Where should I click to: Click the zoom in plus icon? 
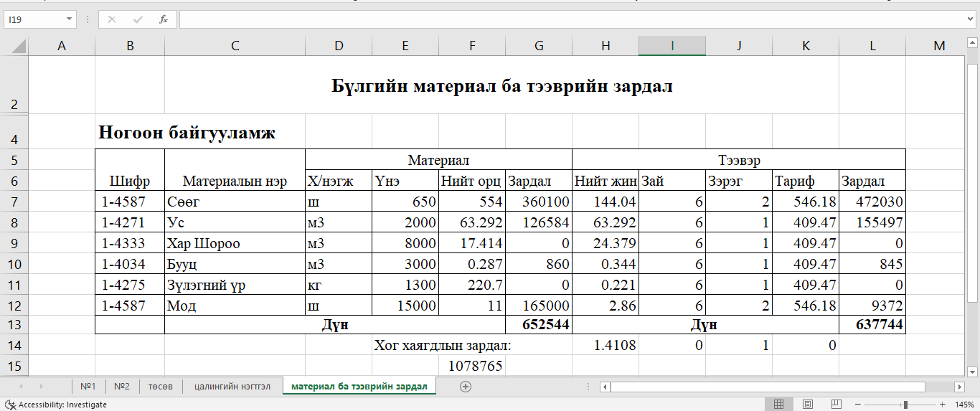pyautogui.click(x=942, y=405)
